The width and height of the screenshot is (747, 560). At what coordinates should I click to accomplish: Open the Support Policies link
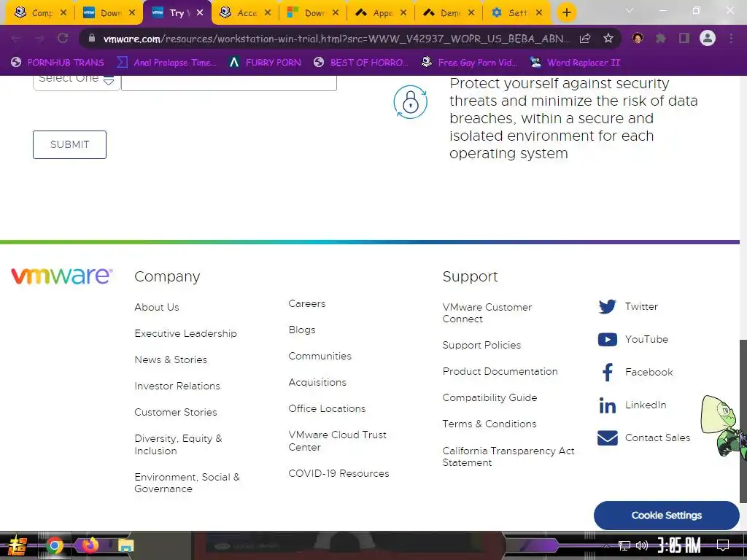(x=481, y=345)
